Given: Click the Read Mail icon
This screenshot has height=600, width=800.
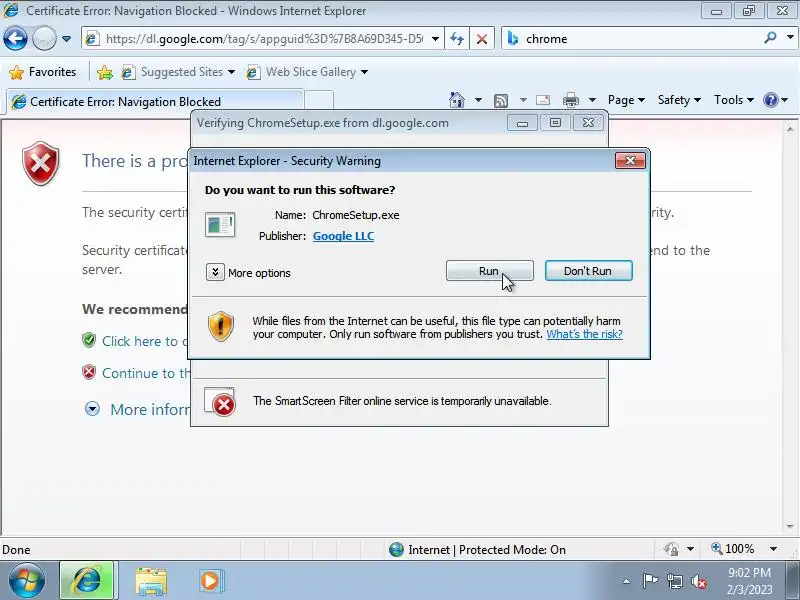Looking at the screenshot, I should click(543, 100).
